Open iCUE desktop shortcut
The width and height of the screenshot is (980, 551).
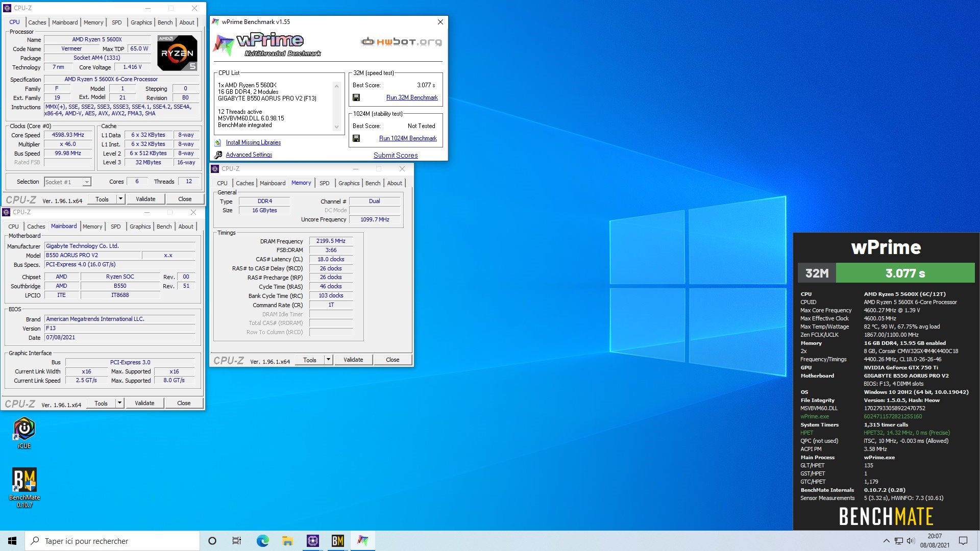pos(24,433)
